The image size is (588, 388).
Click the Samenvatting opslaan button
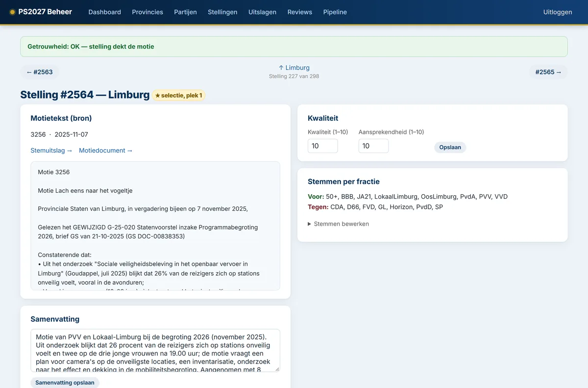[65, 383]
